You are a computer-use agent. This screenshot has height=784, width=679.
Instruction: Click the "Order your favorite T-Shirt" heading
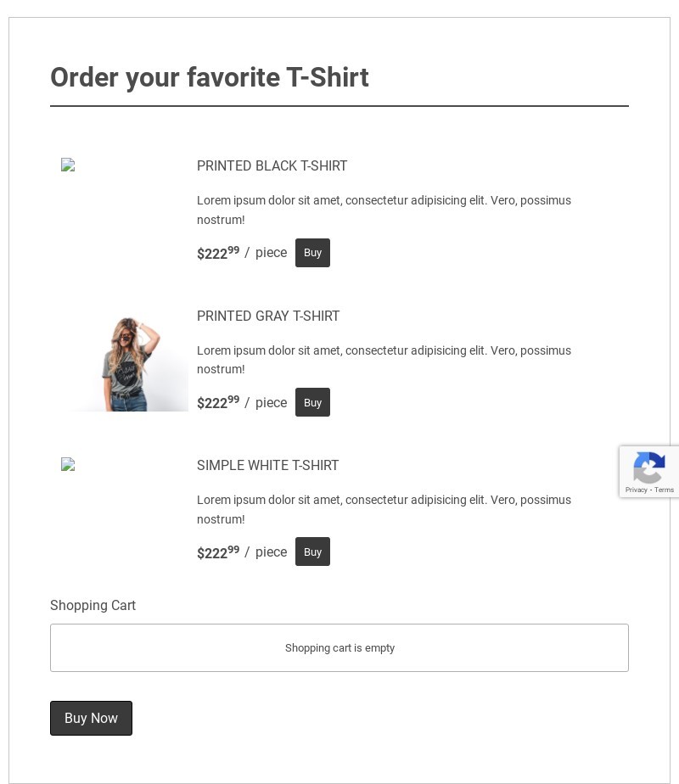coord(210,77)
